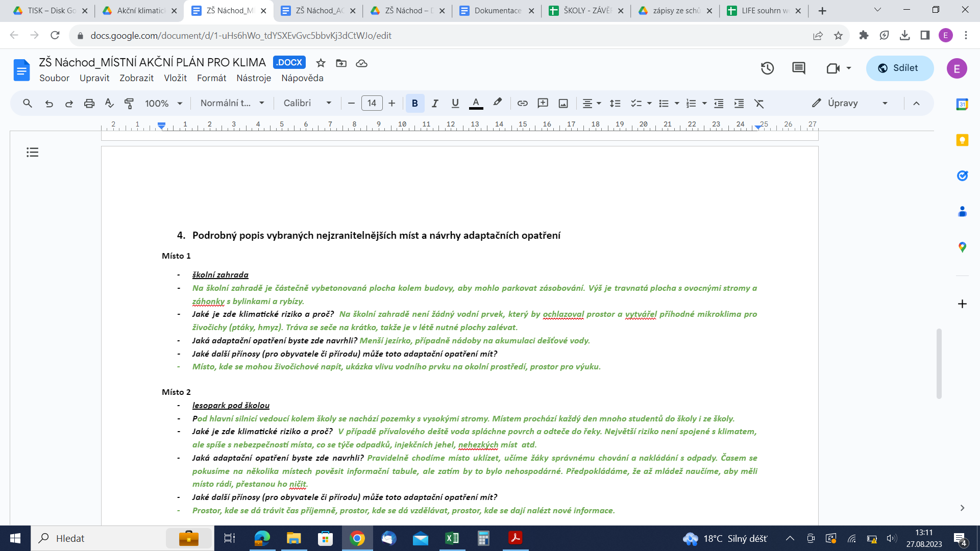Get add-ons with plus icon in side panel
Image resolution: width=980 pixels, height=551 pixels.
[962, 304]
